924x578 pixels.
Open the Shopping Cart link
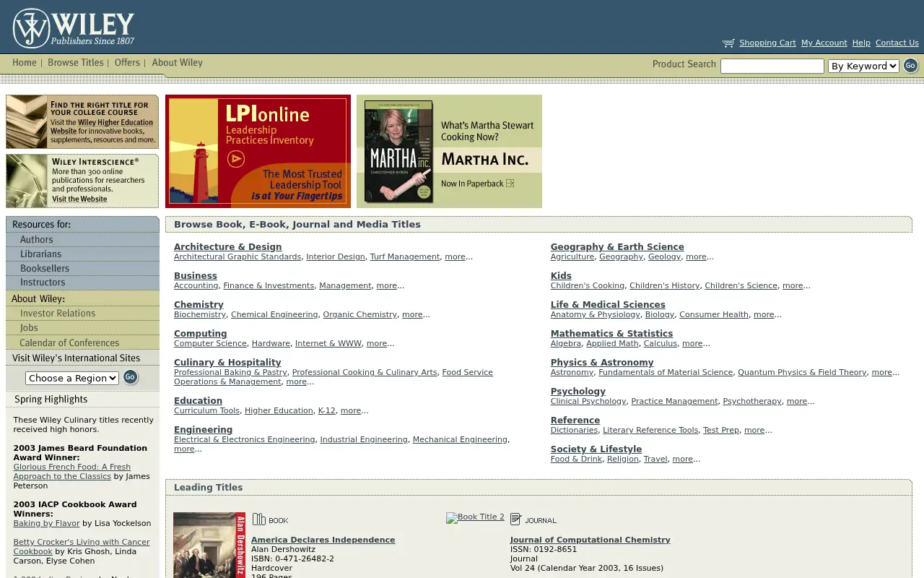coord(767,43)
